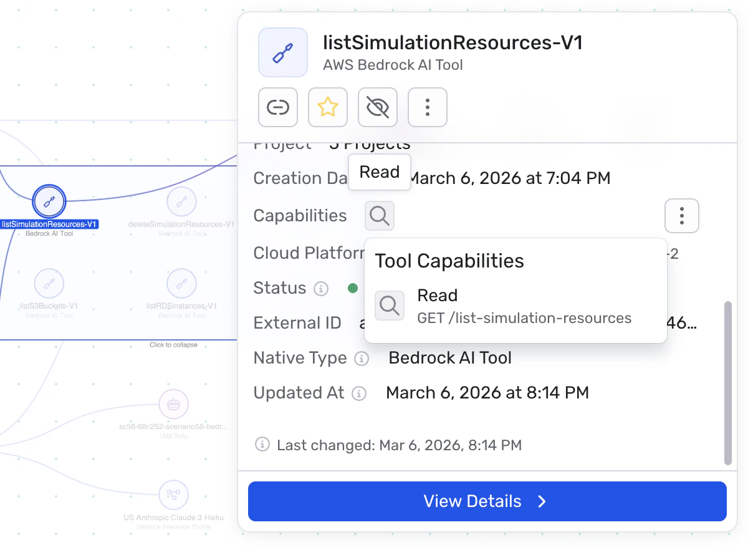Click the Last changed info icon
Screen dimensions: 748x560
(262, 445)
